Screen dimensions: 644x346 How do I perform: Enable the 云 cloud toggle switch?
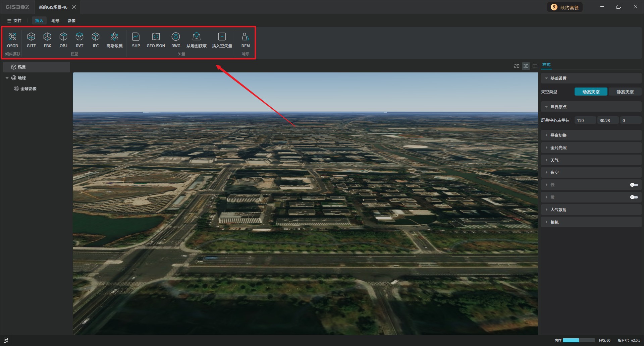[x=634, y=185]
